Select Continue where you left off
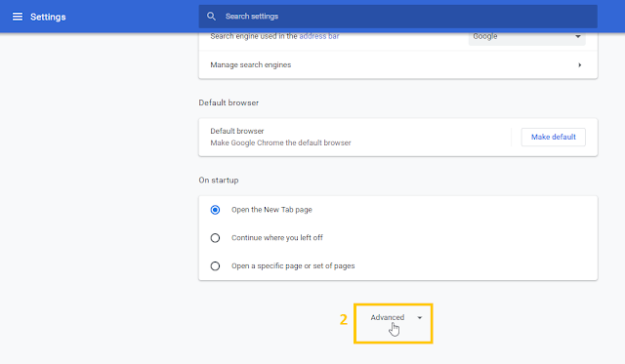The width and height of the screenshot is (625, 364). [x=215, y=238]
